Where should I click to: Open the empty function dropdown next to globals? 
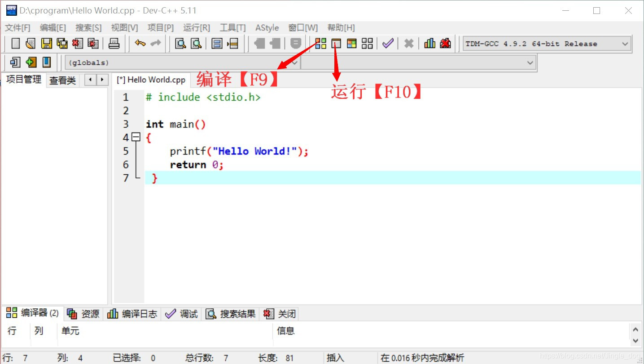(x=419, y=62)
